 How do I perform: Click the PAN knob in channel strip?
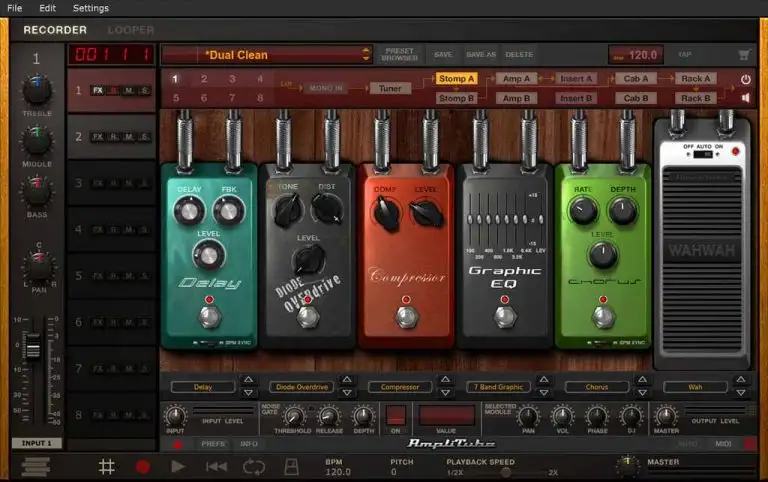click(39, 266)
